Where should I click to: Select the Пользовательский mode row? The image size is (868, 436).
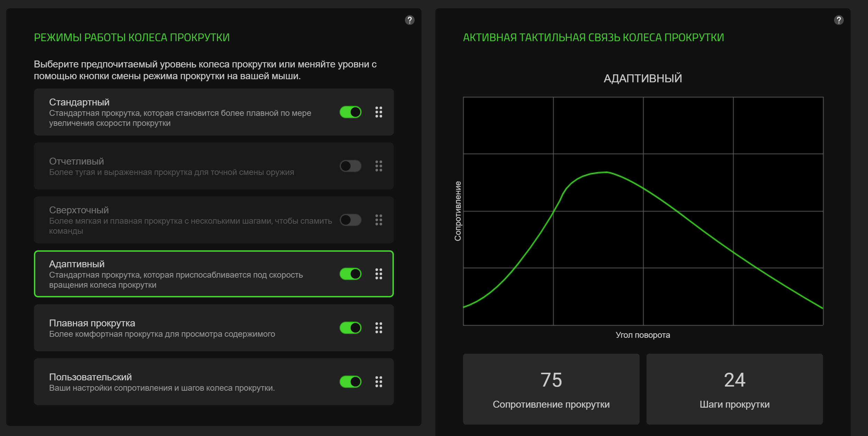(214, 382)
